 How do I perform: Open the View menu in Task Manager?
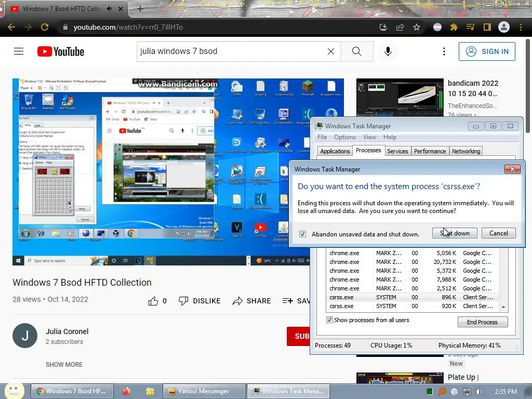pos(369,137)
